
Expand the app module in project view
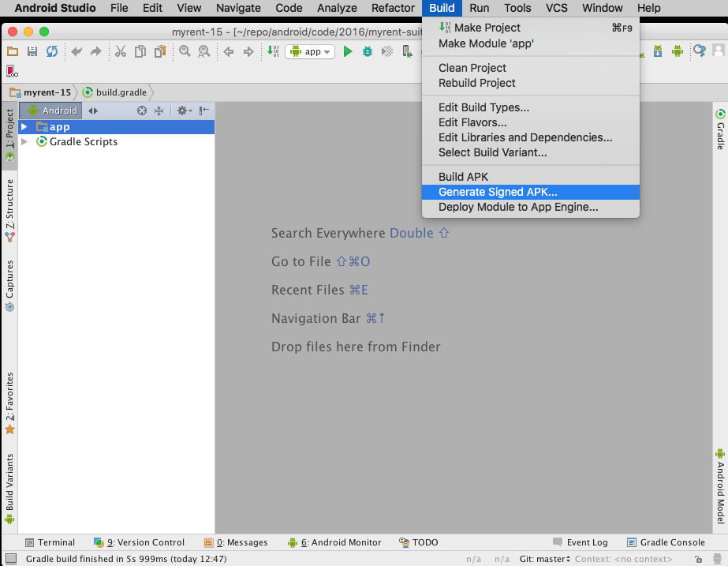coord(24,126)
